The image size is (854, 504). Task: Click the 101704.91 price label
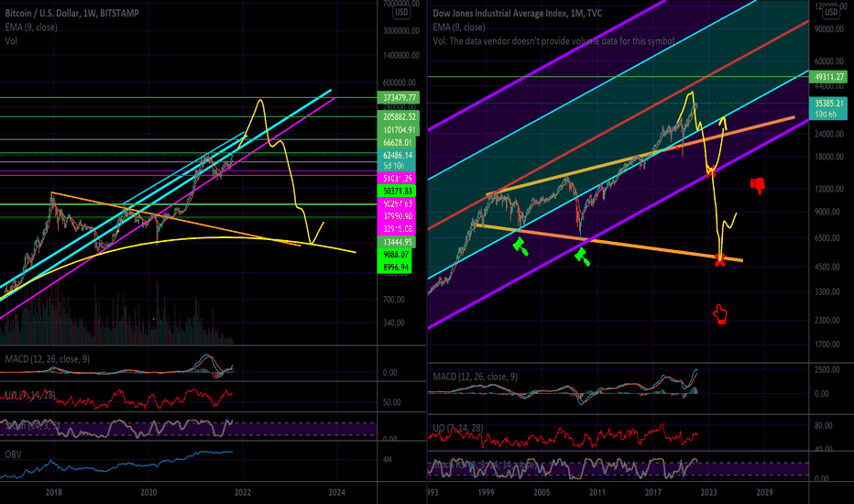400,130
